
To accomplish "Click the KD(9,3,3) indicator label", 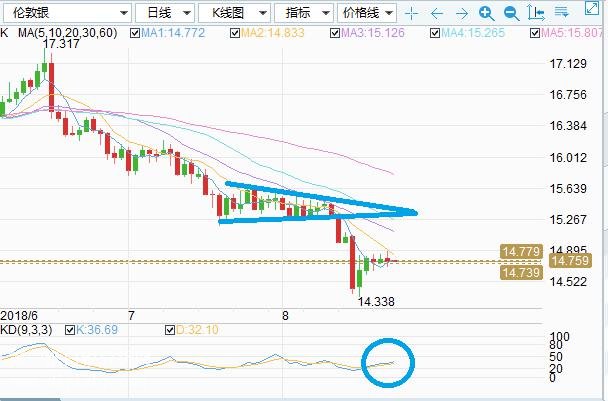I will pos(26,330).
